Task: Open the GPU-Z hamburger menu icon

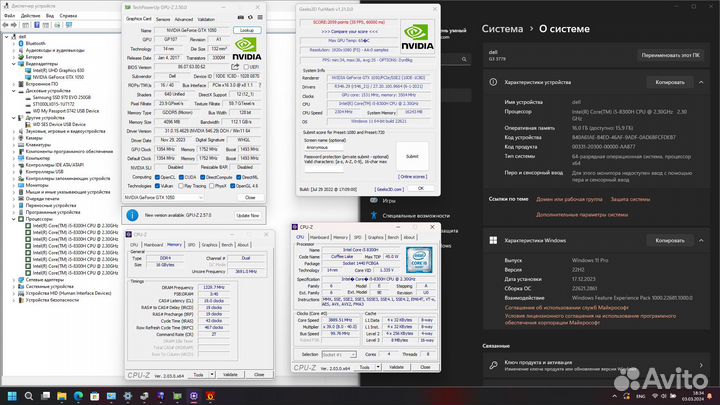Action: pos(260,17)
